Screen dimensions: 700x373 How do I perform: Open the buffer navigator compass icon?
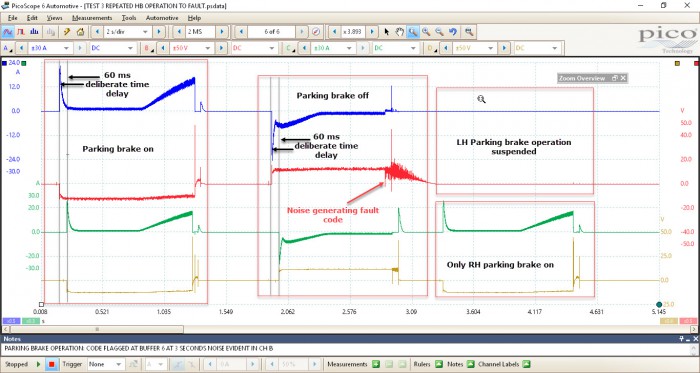316,32
